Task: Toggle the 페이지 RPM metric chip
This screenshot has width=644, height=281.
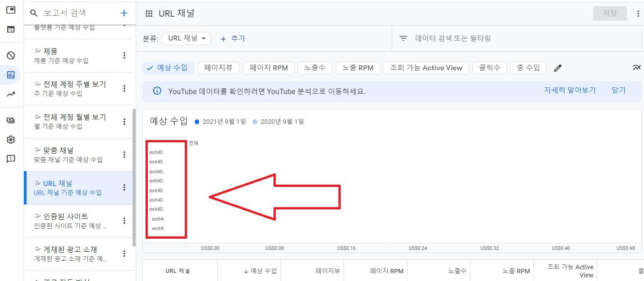Action: pos(269,68)
